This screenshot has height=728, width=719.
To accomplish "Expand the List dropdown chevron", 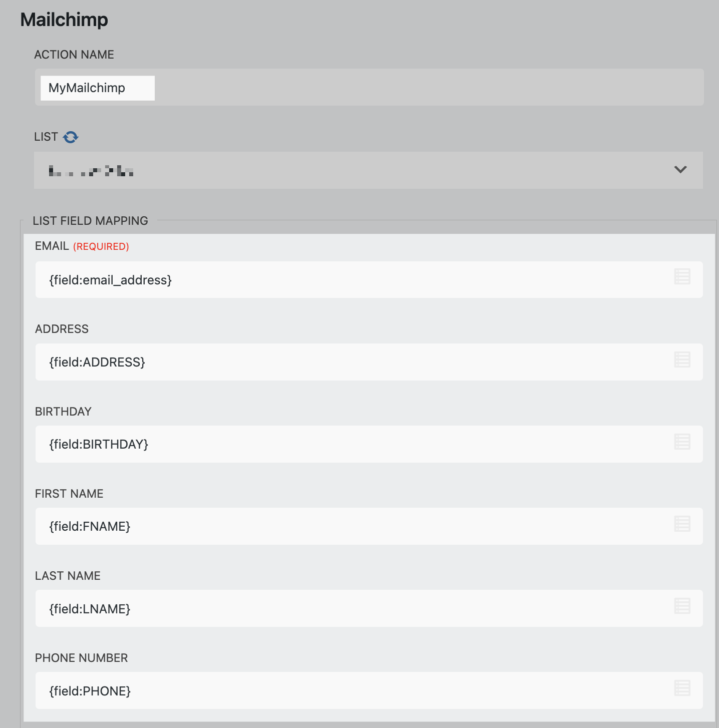I will 680,170.
